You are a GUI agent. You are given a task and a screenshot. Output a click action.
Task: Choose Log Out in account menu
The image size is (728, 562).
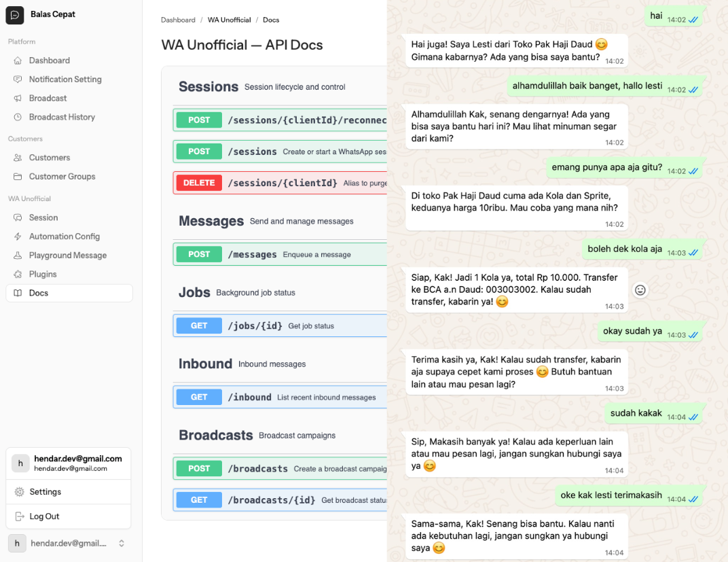tap(44, 516)
